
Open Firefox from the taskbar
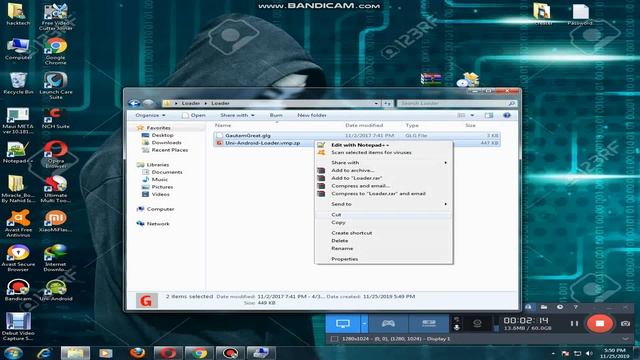click(138, 353)
